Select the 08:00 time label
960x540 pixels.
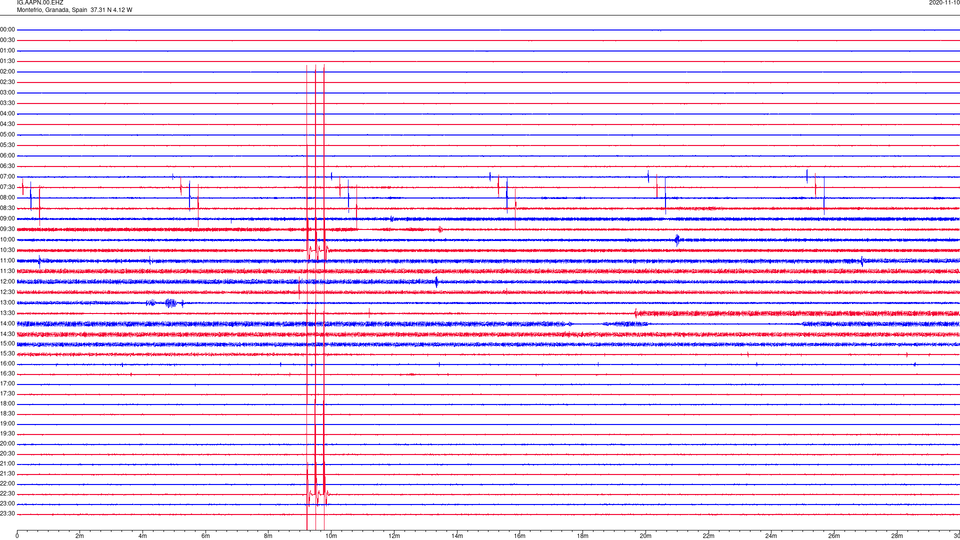click(8, 197)
